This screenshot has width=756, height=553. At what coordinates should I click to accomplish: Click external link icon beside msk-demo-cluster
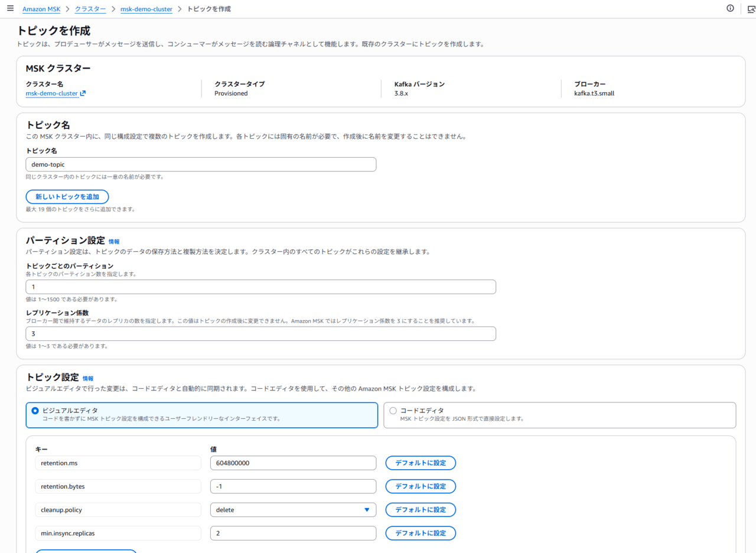(x=83, y=93)
